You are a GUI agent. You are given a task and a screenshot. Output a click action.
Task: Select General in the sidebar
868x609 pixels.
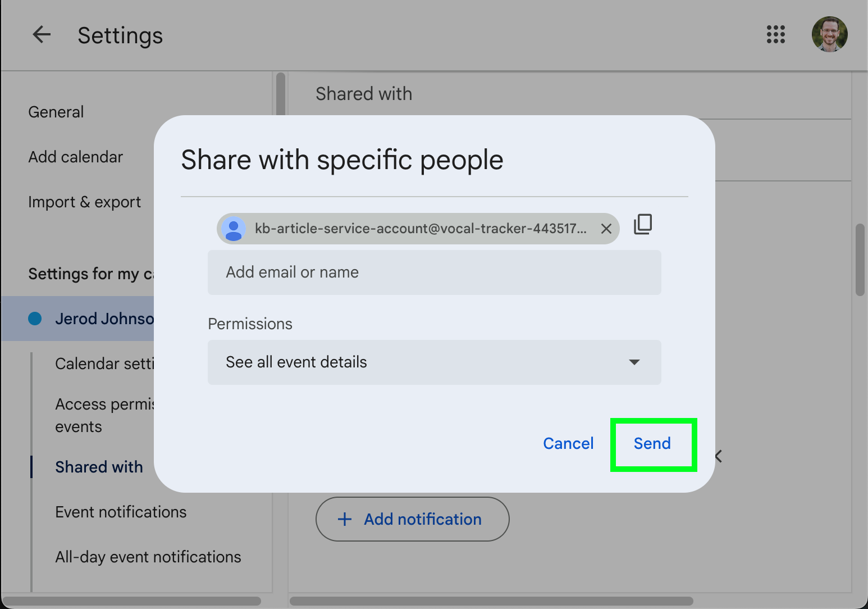click(x=56, y=111)
